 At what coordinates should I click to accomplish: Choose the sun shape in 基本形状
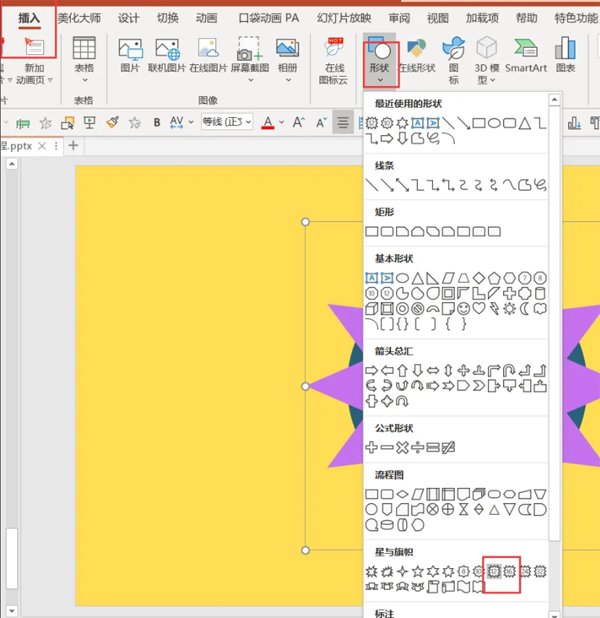(x=509, y=309)
